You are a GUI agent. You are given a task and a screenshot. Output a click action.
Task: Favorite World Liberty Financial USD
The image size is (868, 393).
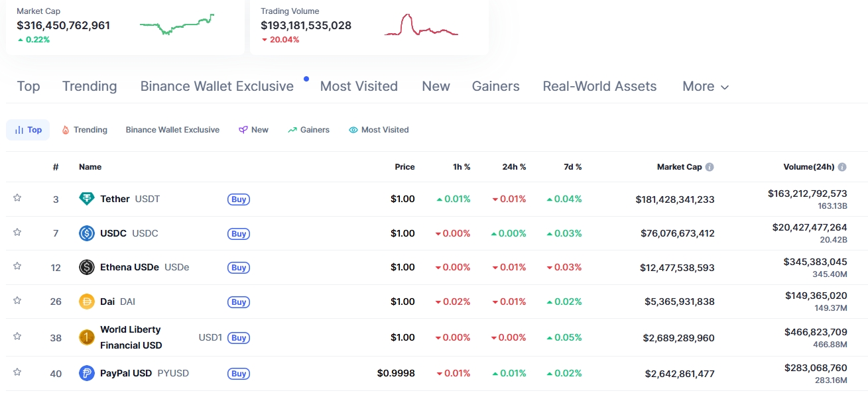click(x=17, y=337)
